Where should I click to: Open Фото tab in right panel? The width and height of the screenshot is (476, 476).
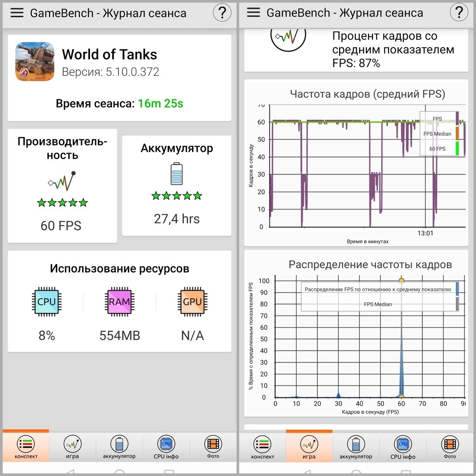450,447
